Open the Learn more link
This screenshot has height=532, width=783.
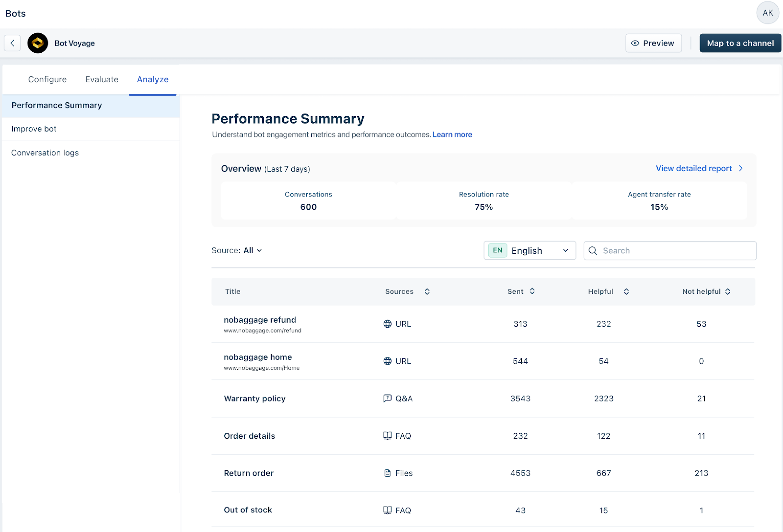click(452, 135)
